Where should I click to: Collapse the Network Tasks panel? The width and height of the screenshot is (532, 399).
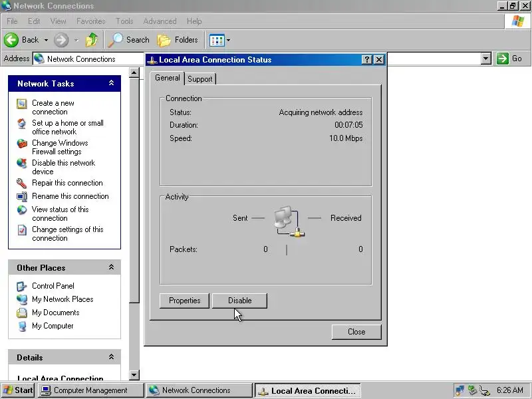tap(111, 83)
